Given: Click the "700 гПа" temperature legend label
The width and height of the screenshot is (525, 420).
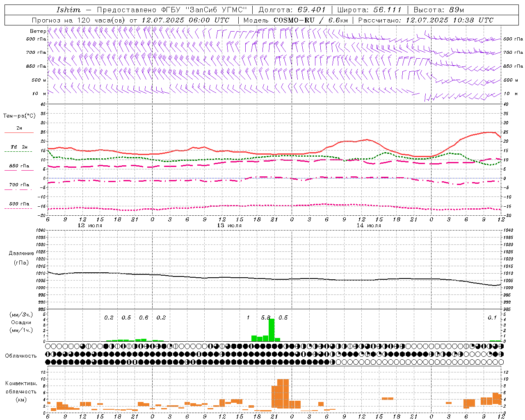Looking at the screenshot, I should click(19, 185).
